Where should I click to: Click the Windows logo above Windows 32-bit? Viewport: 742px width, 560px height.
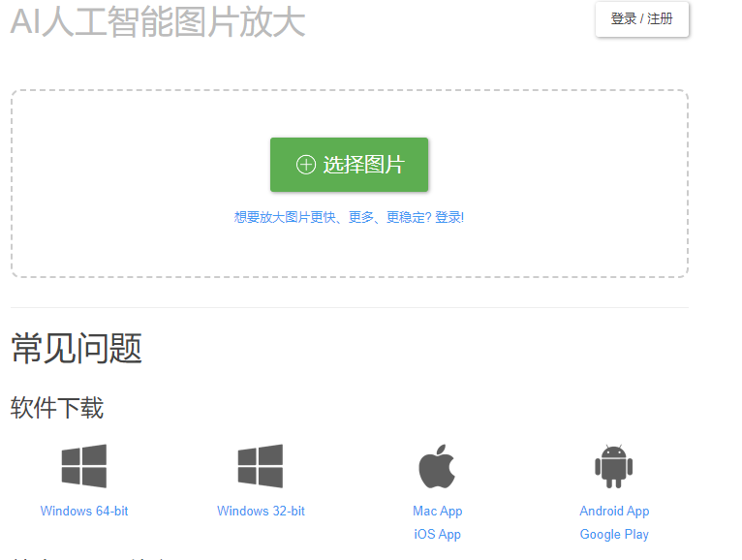(x=261, y=467)
